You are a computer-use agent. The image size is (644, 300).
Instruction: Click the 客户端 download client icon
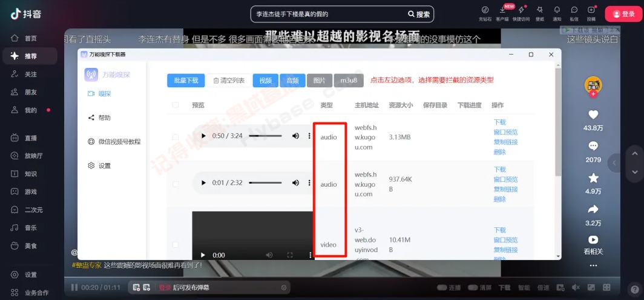[502, 10]
